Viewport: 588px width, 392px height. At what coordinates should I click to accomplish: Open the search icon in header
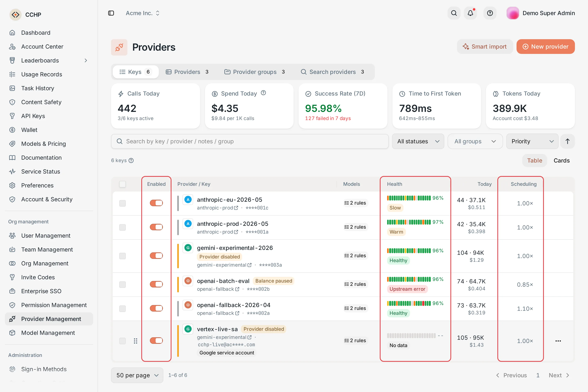click(454, 13)
